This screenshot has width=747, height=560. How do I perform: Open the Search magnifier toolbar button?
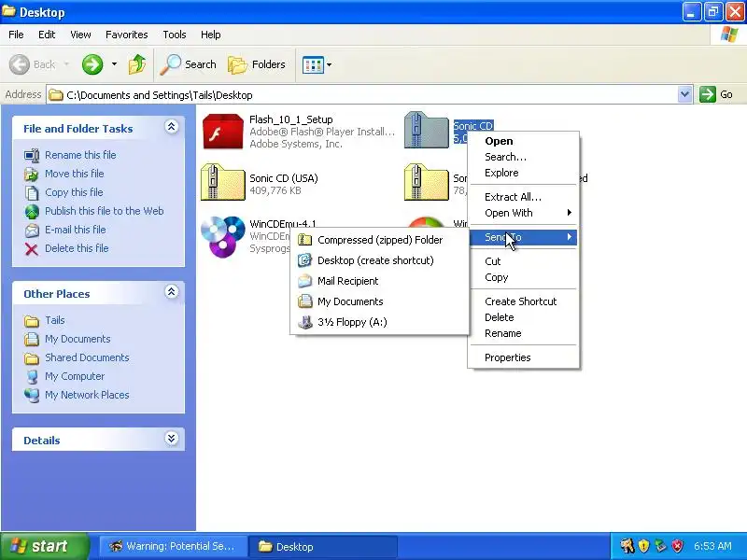[189, 64]
